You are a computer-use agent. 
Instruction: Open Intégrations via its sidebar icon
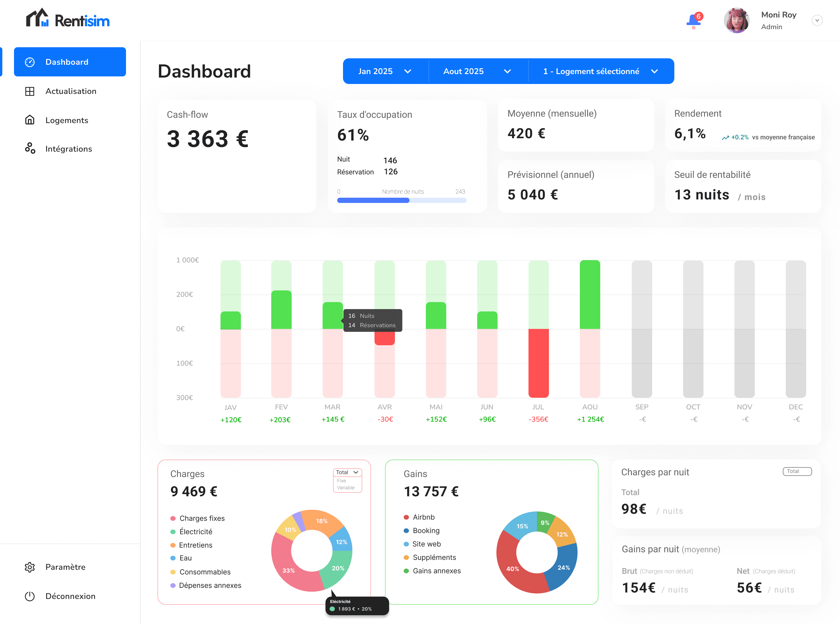(30, 148)
